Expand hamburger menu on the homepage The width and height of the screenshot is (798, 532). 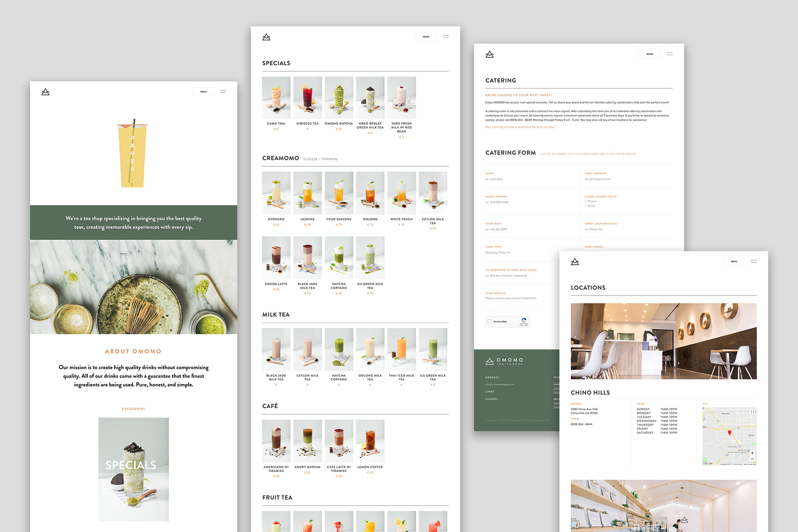(x=223, y=91)
